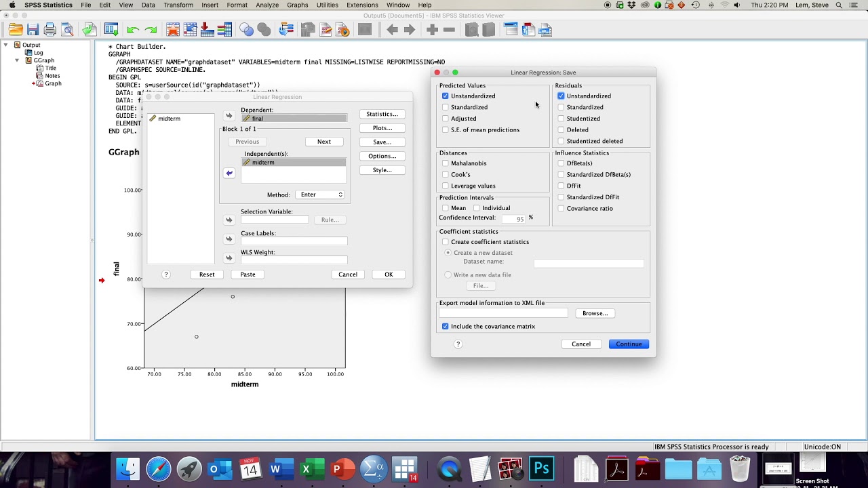Click Cancel in the Linear Regression Save dialog
868x488 pixels.
[581, 344]
